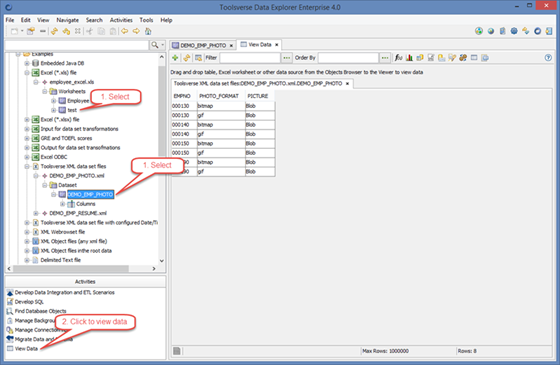Close the View Data tab
560x365 pixels.
(276, 45)
